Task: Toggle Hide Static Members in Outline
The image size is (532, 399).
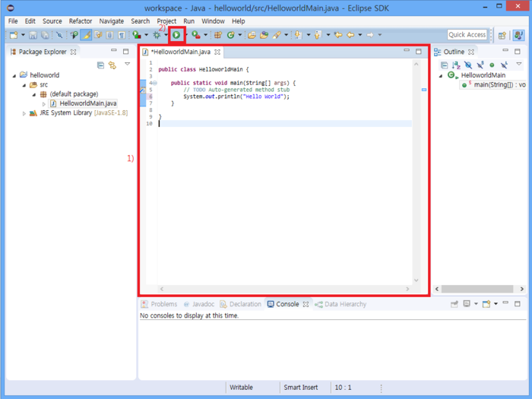Action: (480, 65)
